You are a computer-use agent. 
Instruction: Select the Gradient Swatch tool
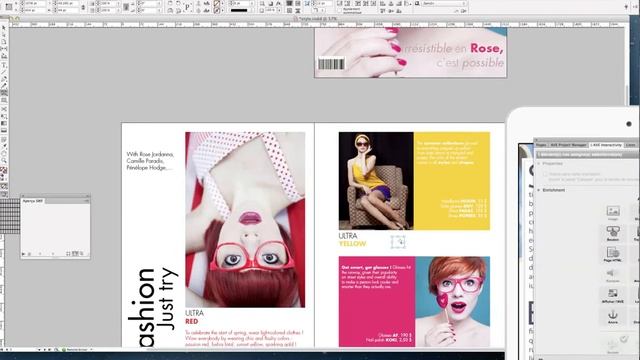4,123
